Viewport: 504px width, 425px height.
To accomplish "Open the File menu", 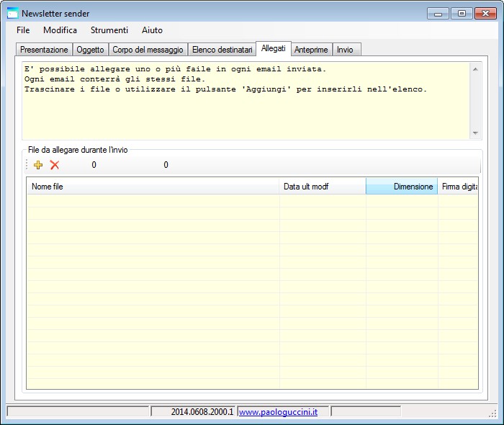I will 23,30.
